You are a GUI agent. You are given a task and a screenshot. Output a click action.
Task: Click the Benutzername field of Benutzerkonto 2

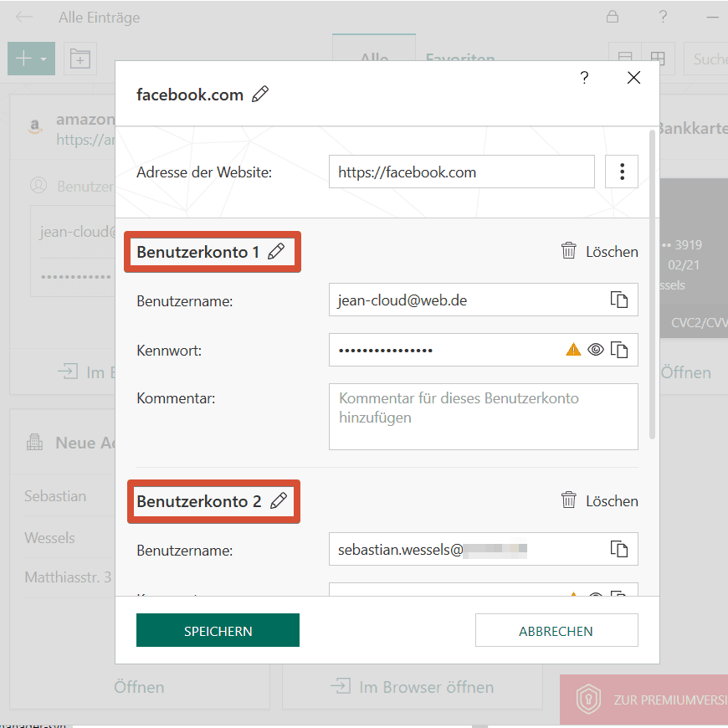tap(484, 549)
